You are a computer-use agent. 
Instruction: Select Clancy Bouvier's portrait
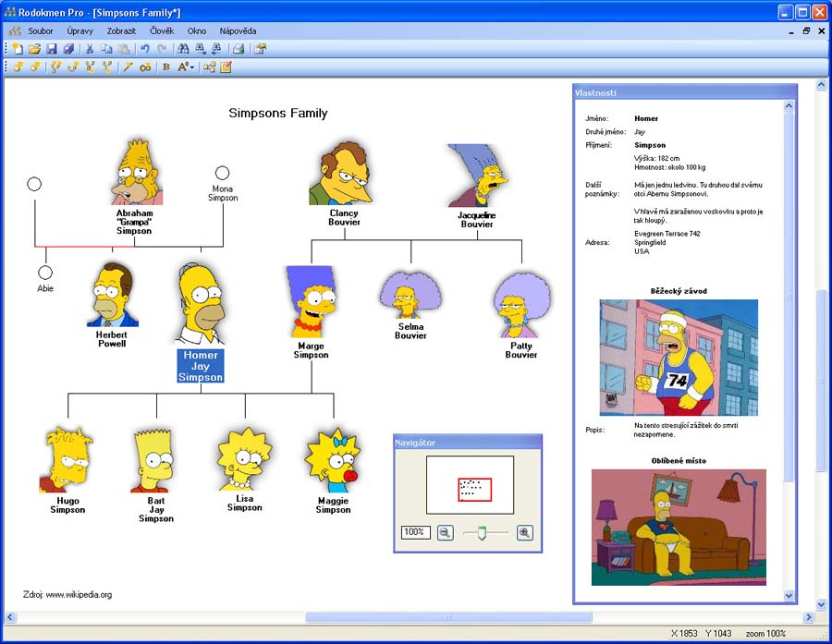click(340, 173)
